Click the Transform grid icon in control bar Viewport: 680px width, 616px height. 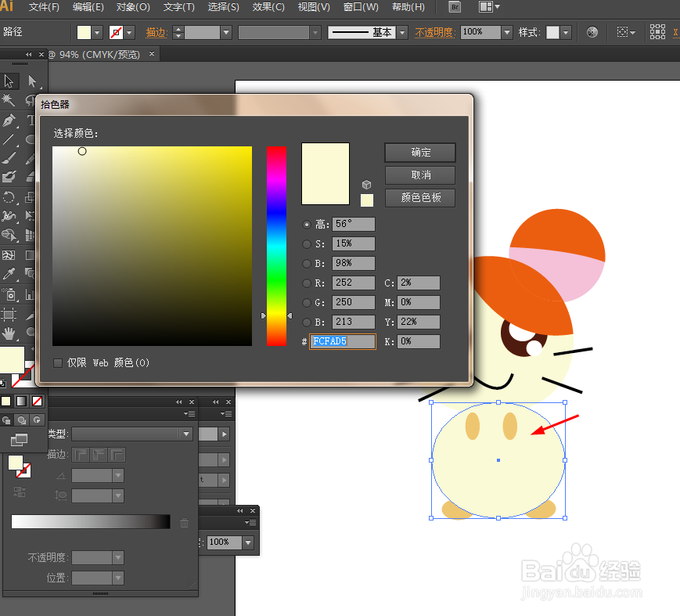657,31
